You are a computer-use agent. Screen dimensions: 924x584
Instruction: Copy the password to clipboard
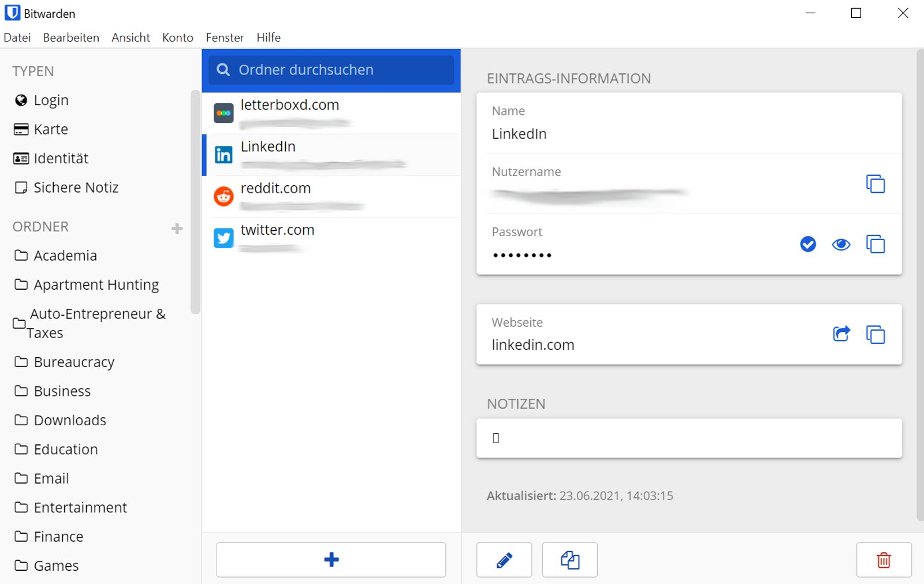point(875,245)
